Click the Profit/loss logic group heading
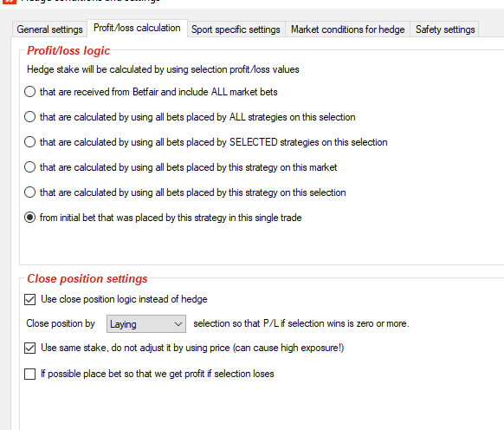This screenshot has width=504, height=430. (68, 51)
